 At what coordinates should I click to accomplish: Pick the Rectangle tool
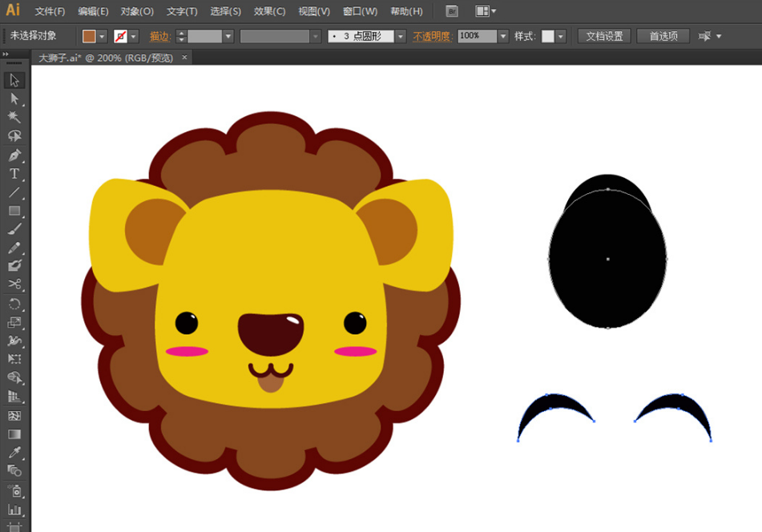point(14,211)
